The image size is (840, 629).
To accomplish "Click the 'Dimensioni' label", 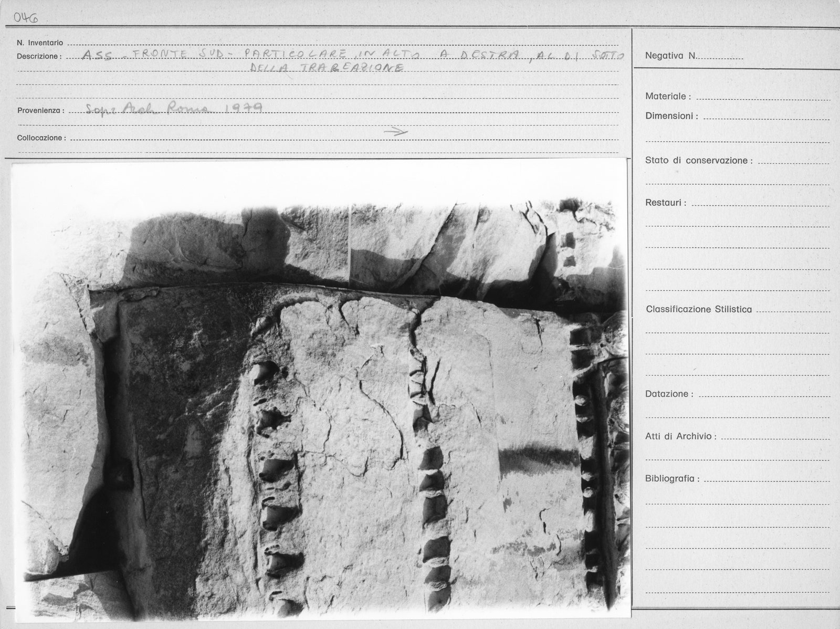I will tap(671, 116).
